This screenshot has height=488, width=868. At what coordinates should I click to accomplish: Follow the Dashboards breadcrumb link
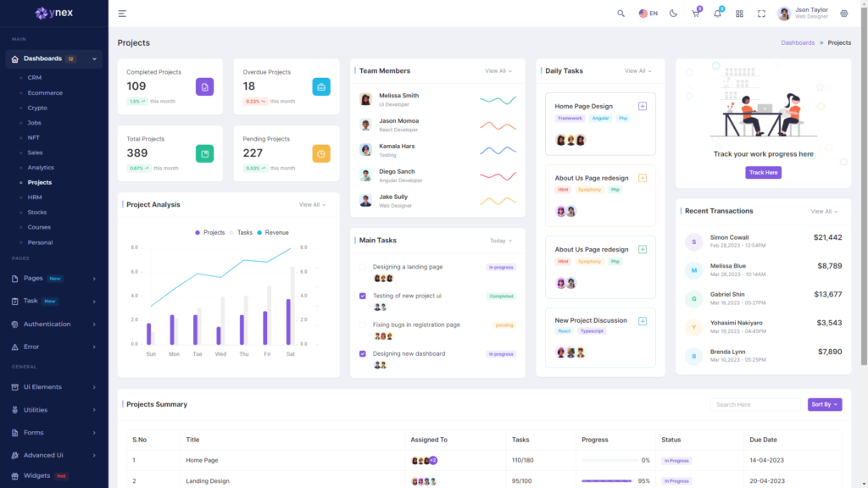(798, 42)
